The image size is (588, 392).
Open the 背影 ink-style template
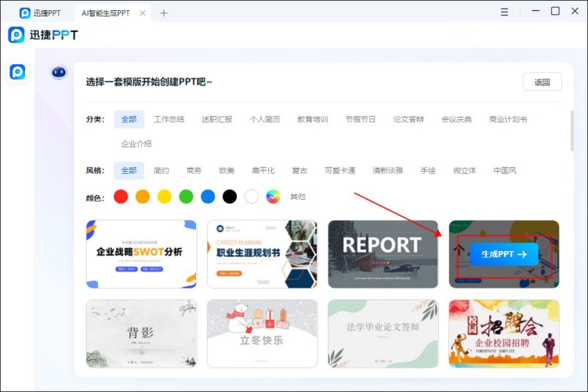pos(141,333)
